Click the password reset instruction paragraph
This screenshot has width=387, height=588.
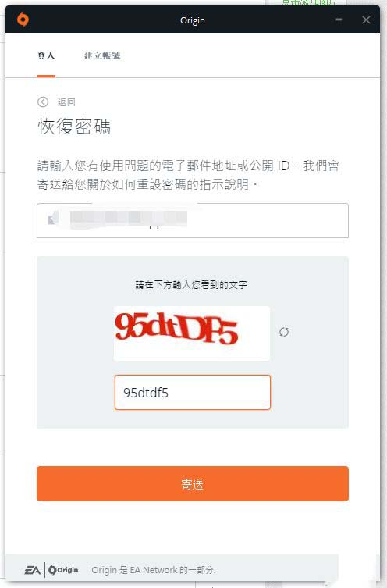189,175
